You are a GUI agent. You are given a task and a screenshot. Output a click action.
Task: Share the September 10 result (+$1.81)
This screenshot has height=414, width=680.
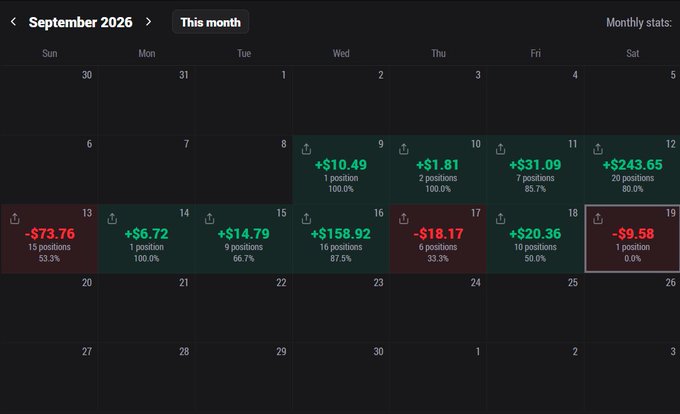[404, 149]
